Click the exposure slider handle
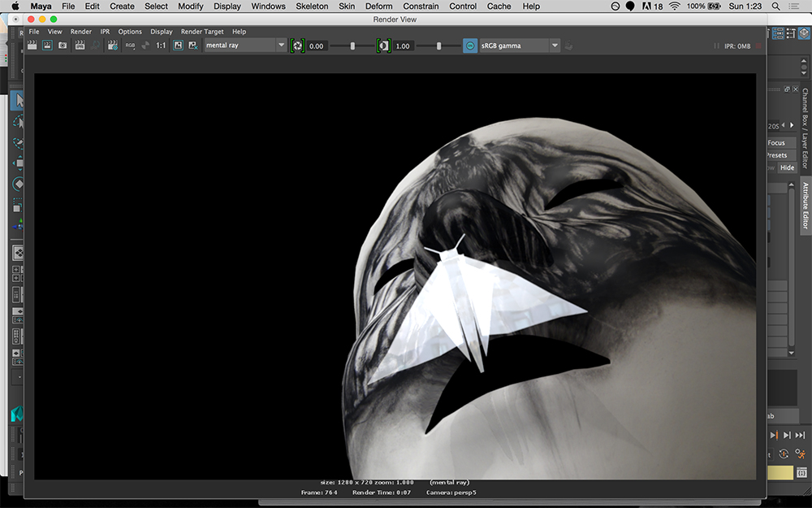The width and height of the screenshot is (812, 508). pyautogui.click(x=352, y=46)
